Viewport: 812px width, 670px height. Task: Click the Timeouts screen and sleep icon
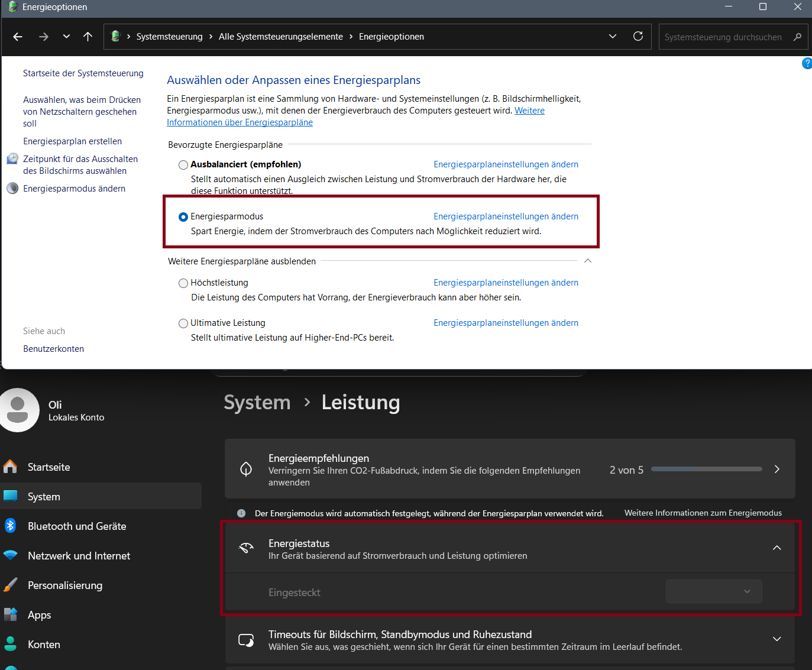[246, 640]
